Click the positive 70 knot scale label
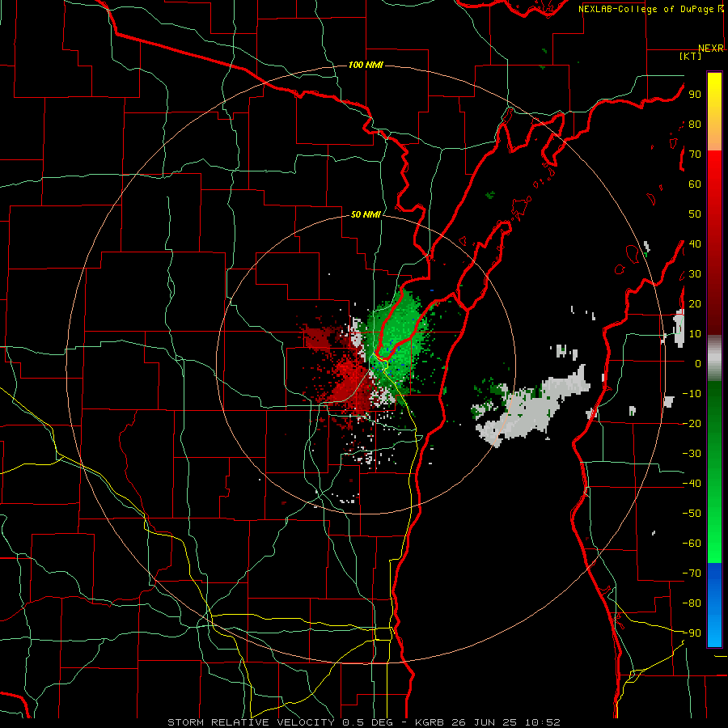This screenshot has height=728, width=728. (x=695, y=154)
